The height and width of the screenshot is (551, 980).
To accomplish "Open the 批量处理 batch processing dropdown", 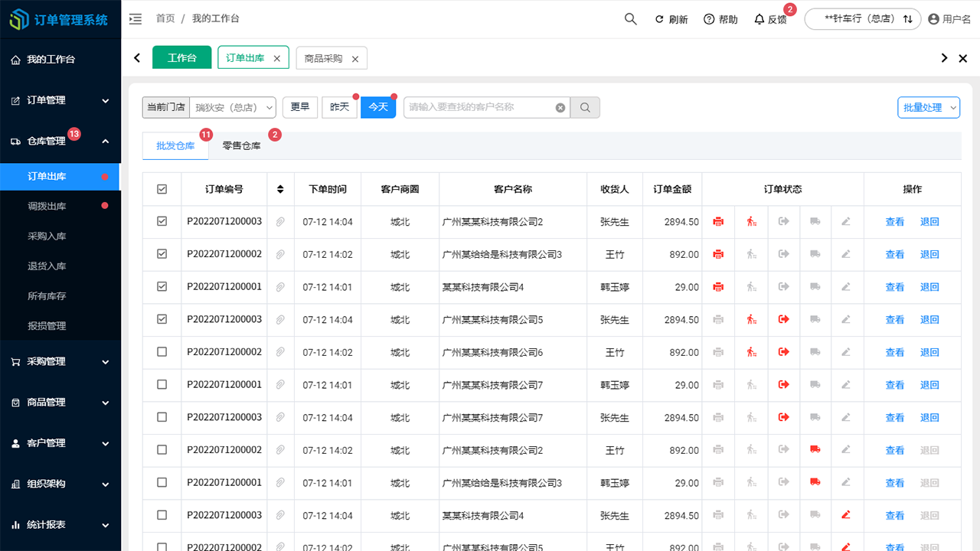I will click(929, 107).
